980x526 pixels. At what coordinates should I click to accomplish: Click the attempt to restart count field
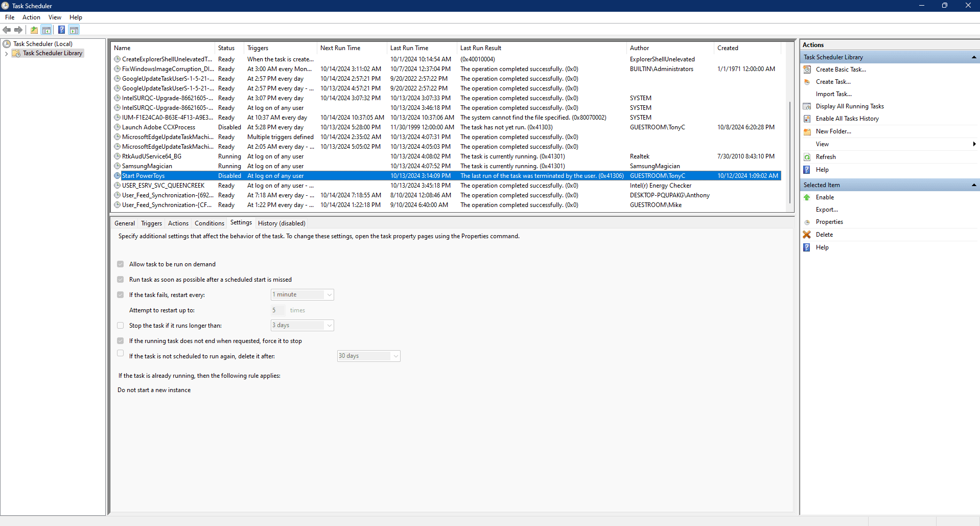click(x=277, y=310)
